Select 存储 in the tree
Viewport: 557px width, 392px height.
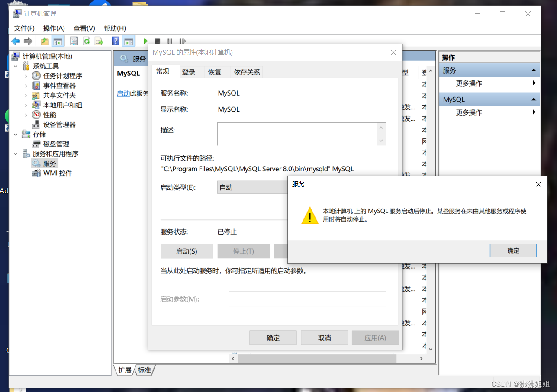(39, 134)
